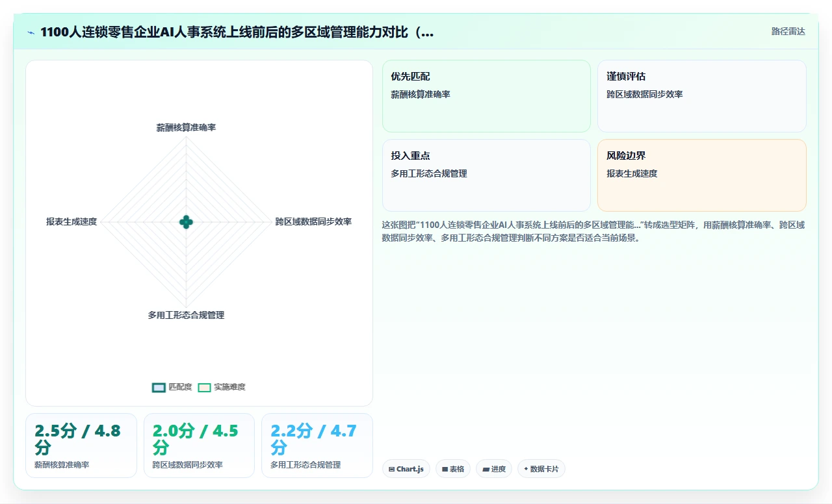Click the 进度 tag
The image size is (832, 504).
coord(494,469)
